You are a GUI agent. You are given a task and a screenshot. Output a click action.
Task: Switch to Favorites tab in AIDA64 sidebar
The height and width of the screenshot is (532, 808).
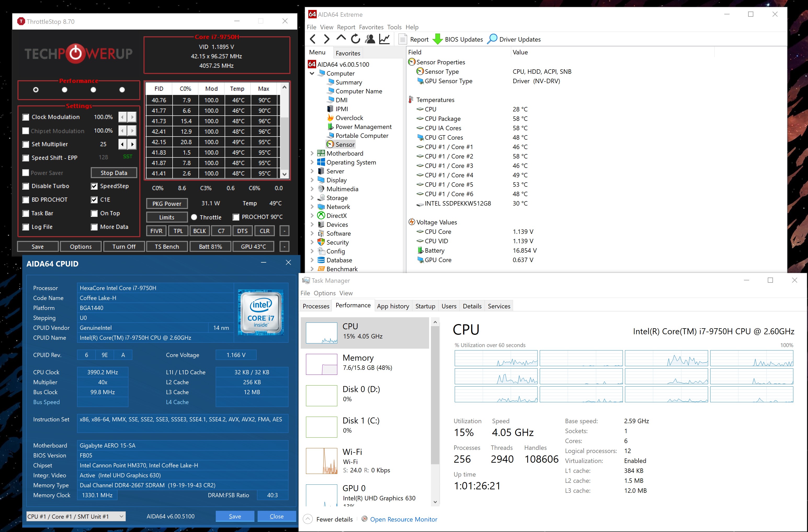pyautogui.click(x=348, y=53)
